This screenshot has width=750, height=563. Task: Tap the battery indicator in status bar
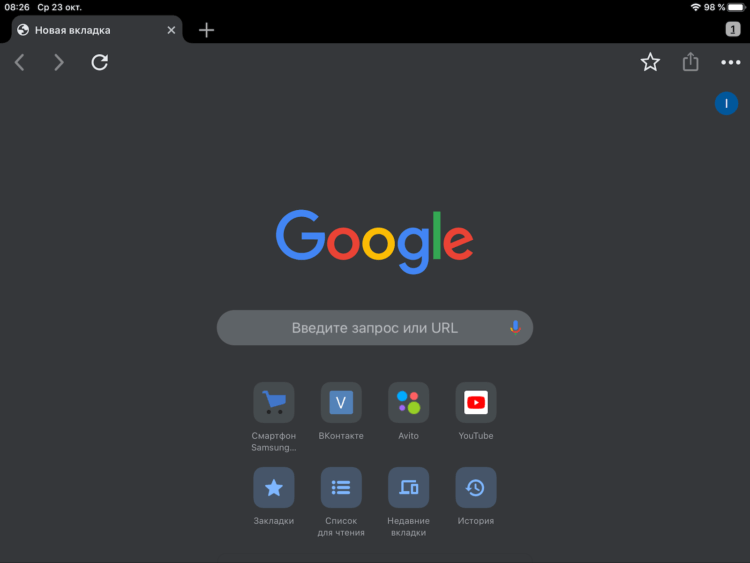click(x=737, y=7)
